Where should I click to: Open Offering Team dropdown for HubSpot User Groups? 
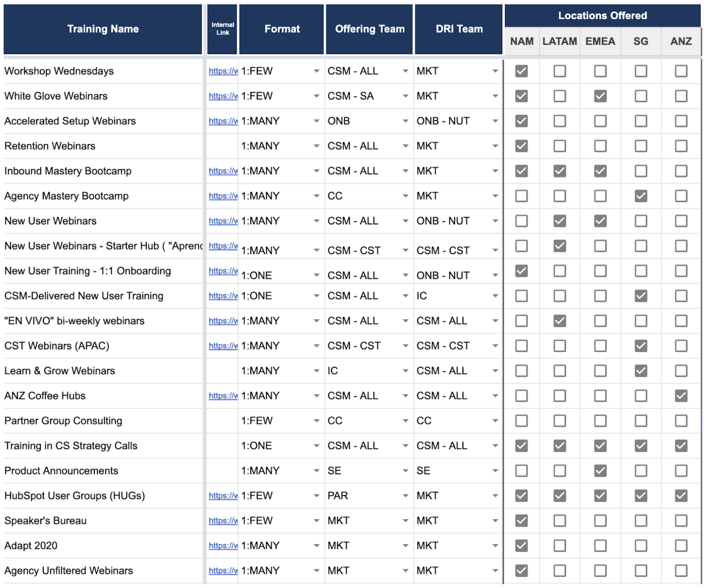tap(405, 496)
